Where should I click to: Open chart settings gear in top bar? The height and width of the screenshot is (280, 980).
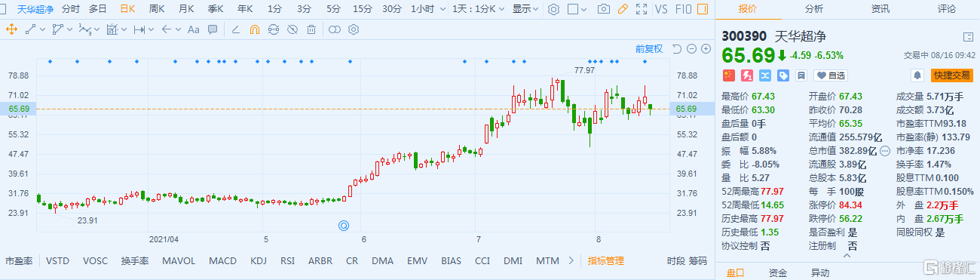553,9
